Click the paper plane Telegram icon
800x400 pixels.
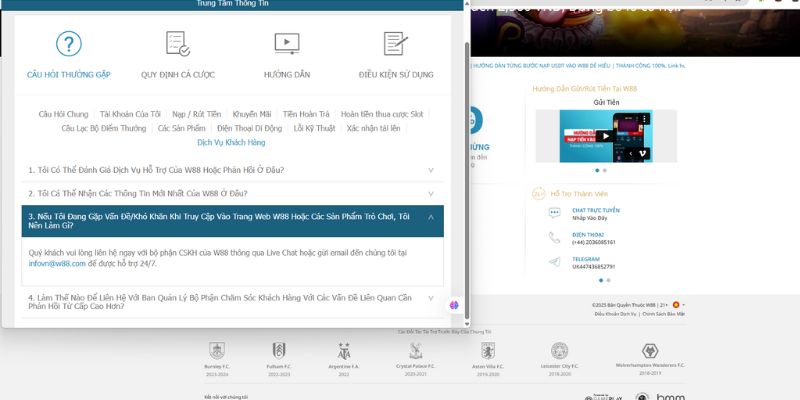tap(555, 262)
